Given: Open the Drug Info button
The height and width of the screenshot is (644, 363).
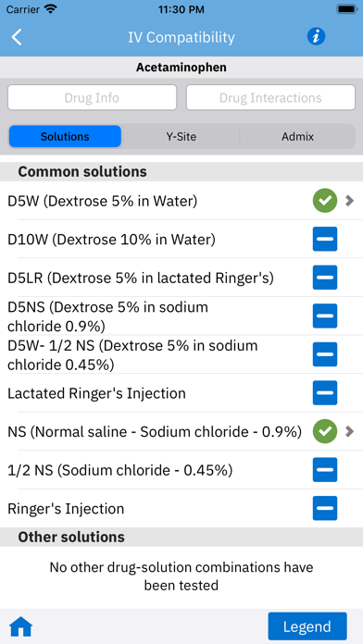Looking at the screenshot, I should coord(92,98).
